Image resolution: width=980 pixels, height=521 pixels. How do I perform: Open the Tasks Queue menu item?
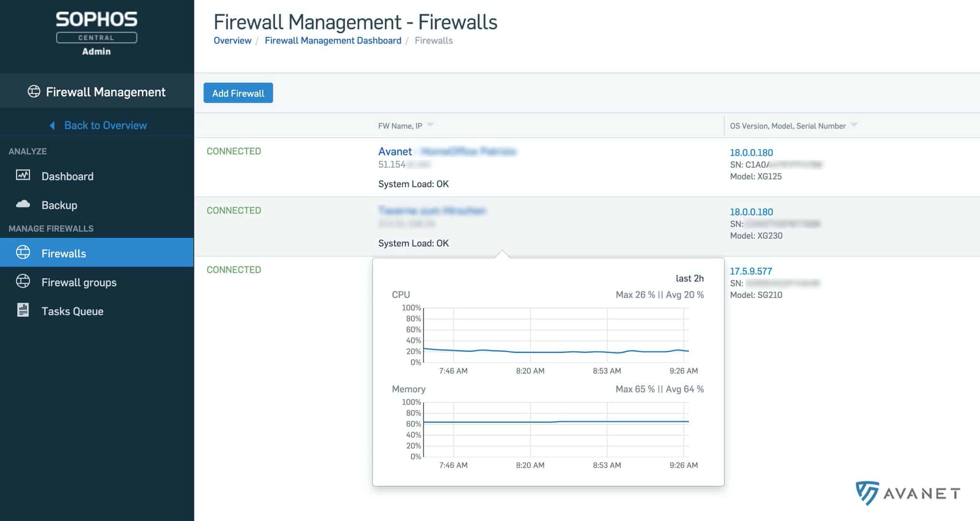tap(72, 311)
